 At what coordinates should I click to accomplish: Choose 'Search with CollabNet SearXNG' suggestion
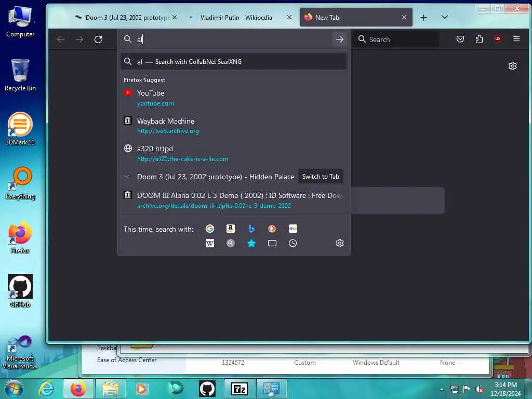[234, 61]
